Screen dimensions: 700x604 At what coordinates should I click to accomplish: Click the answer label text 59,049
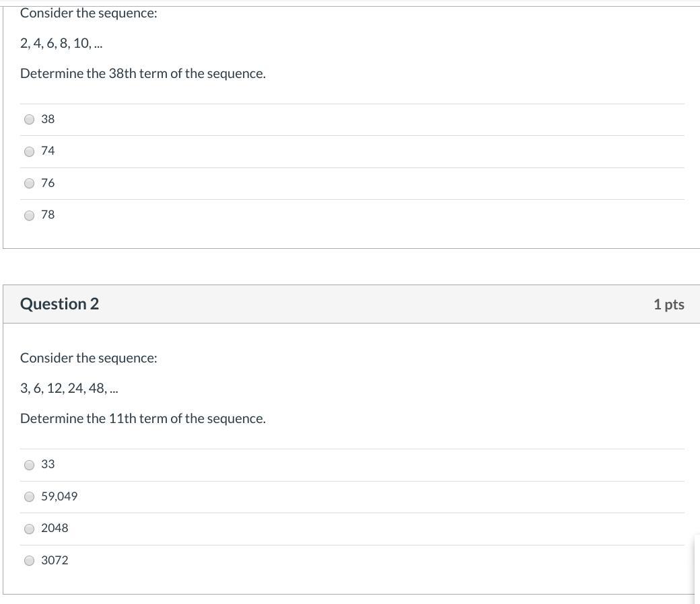pos(59,496)
